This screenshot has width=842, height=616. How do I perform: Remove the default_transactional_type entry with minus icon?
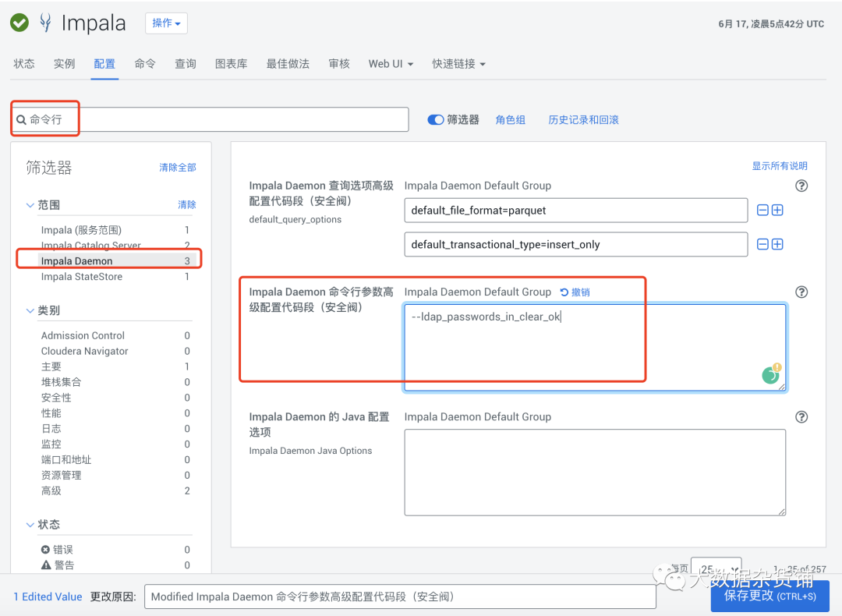[762, 244]
